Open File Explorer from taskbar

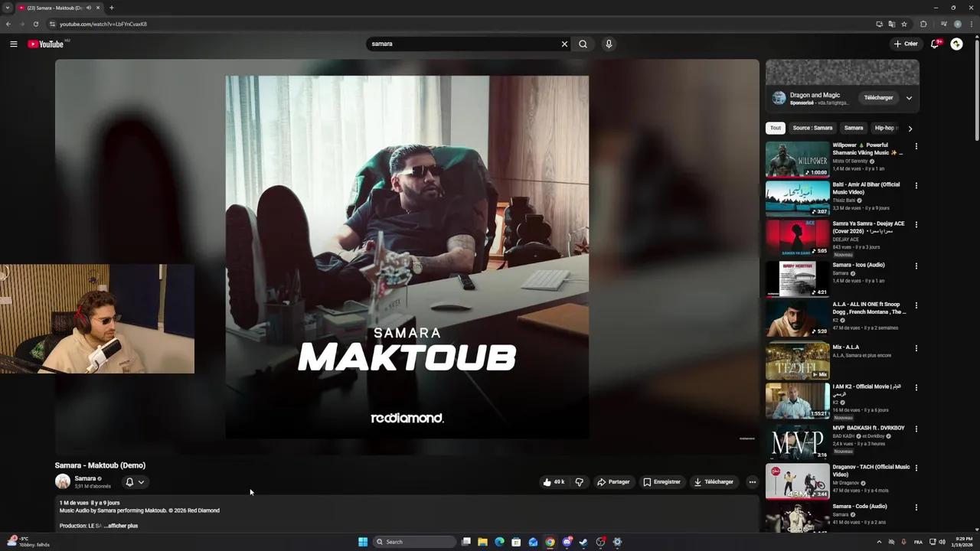(482, 542)
